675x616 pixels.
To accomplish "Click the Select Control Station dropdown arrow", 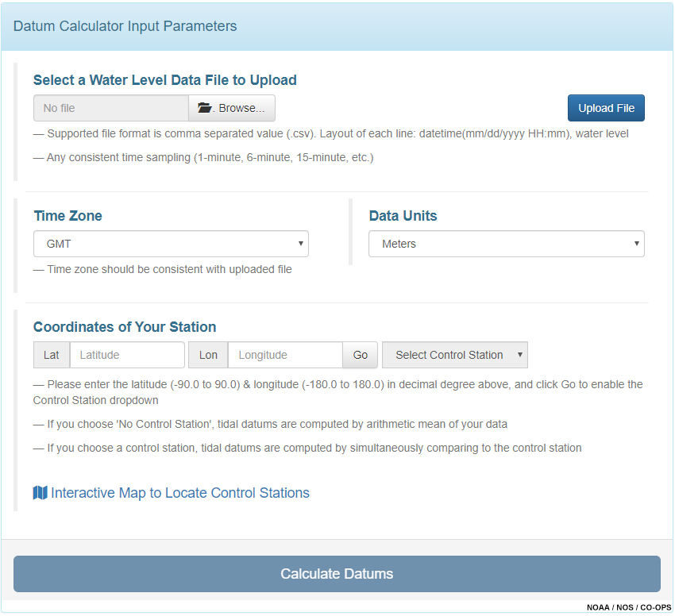I will coord(520,355).
